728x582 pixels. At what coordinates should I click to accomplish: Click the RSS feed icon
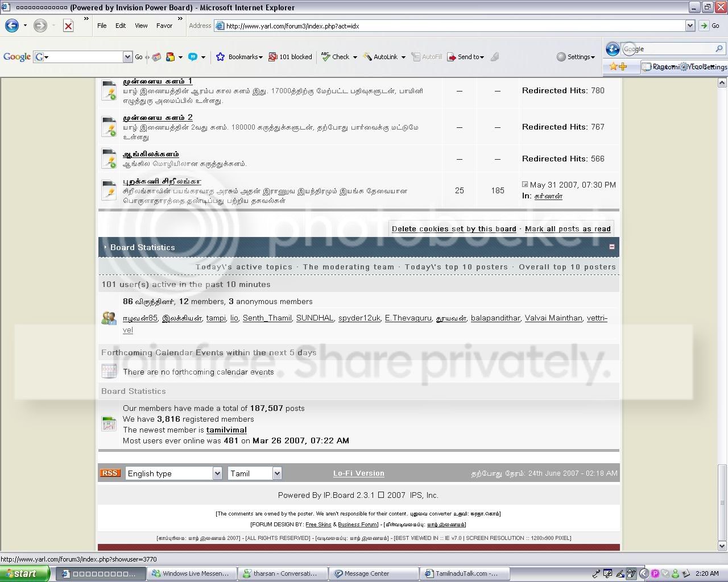point(110,473)
